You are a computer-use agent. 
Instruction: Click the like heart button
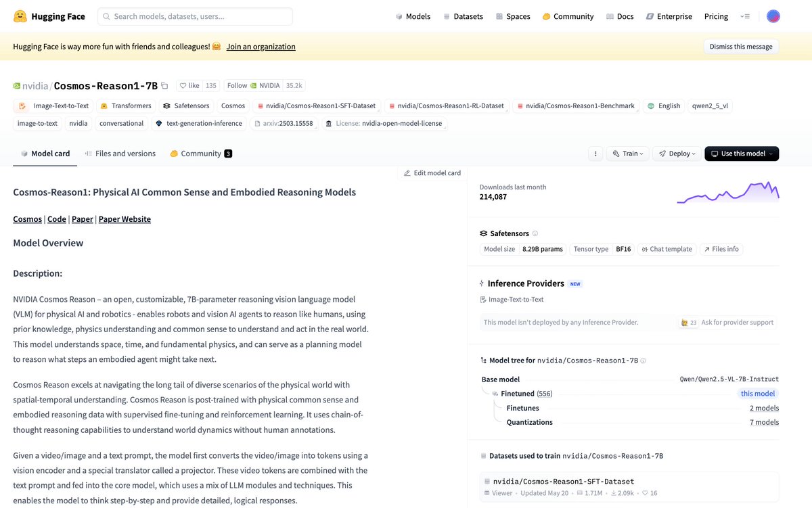189,86
